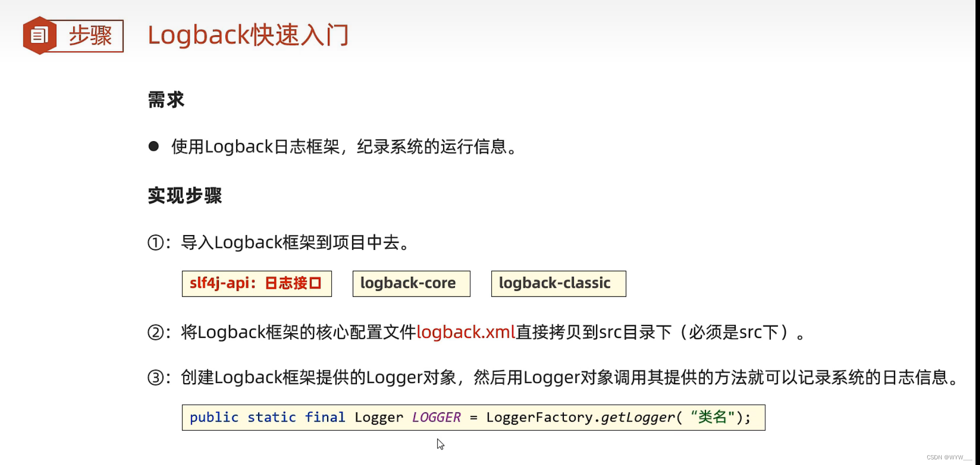Viewport: 980px width, 465px height.
Task: Click the ② step number icon
Action: coord(154,332)
